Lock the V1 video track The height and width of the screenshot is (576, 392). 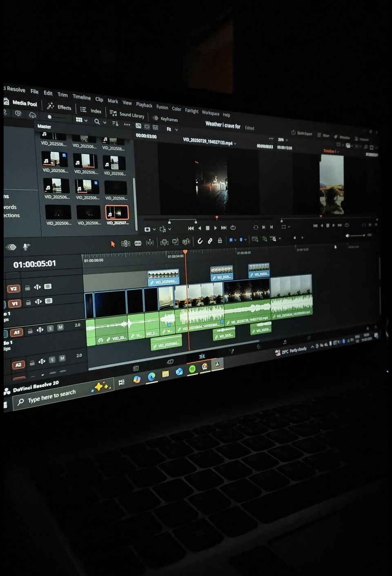[28, 302]
